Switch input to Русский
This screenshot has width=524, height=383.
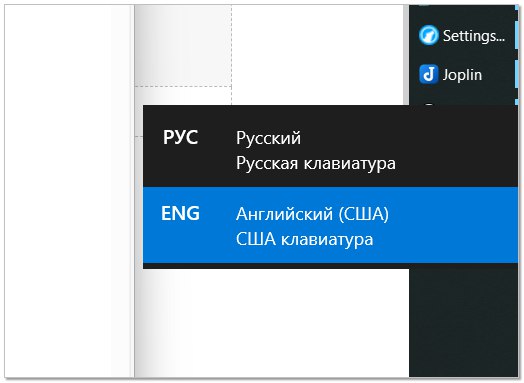tap(268, 138)
